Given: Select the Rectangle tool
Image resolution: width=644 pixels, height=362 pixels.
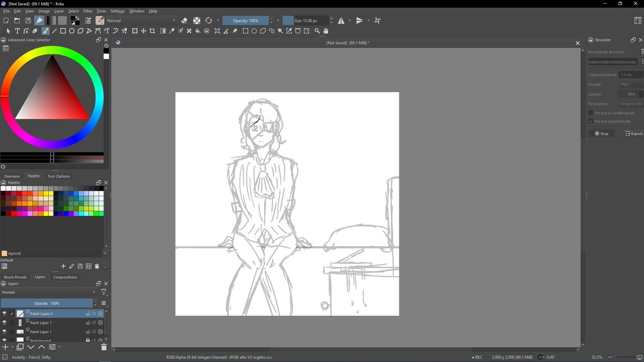Looking at the screenshot, I should point(63,31).
